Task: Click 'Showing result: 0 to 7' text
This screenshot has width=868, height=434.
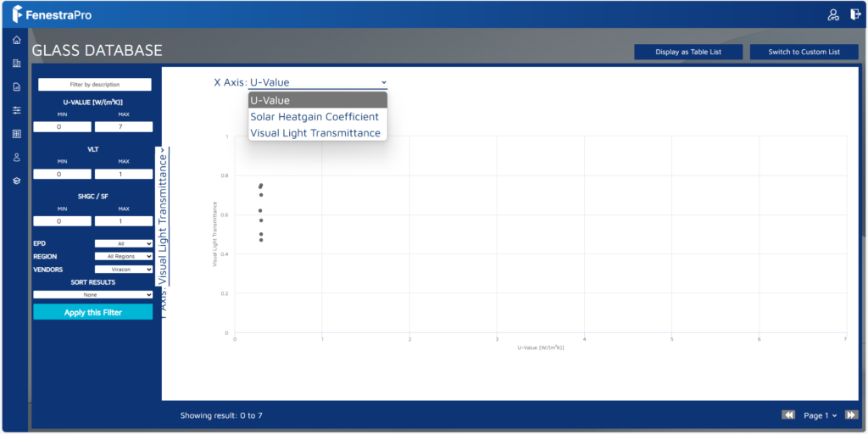Action: tap(221, 415)
